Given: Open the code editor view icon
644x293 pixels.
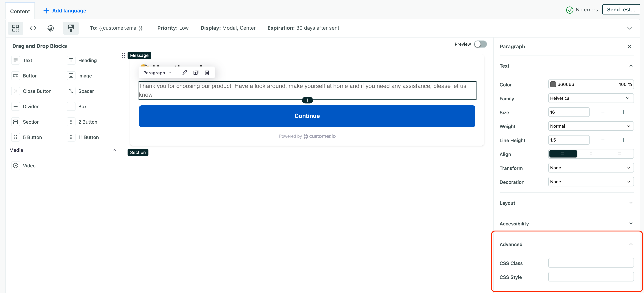Looking at the screenshot, I should (x=33, y=28).
